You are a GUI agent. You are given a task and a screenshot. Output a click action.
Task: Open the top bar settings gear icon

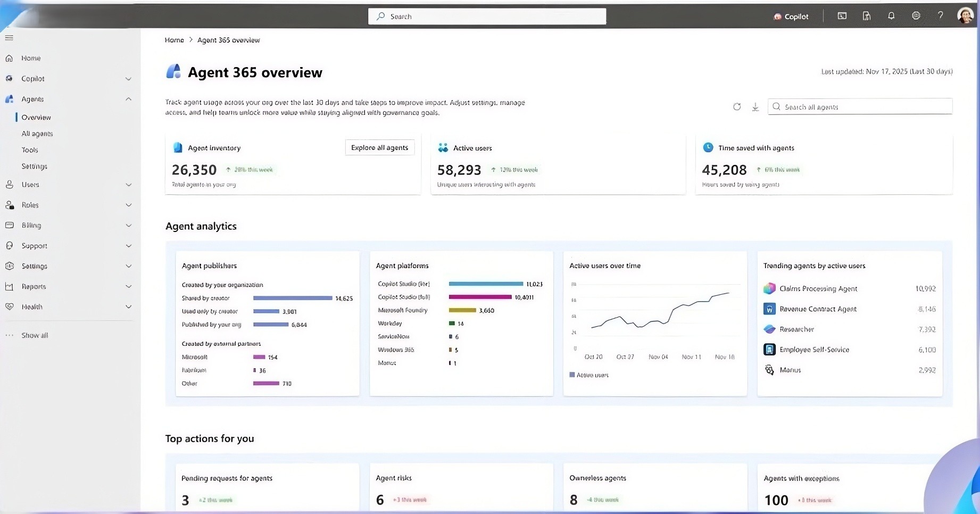pyautogui.click(x=916, y=16)
